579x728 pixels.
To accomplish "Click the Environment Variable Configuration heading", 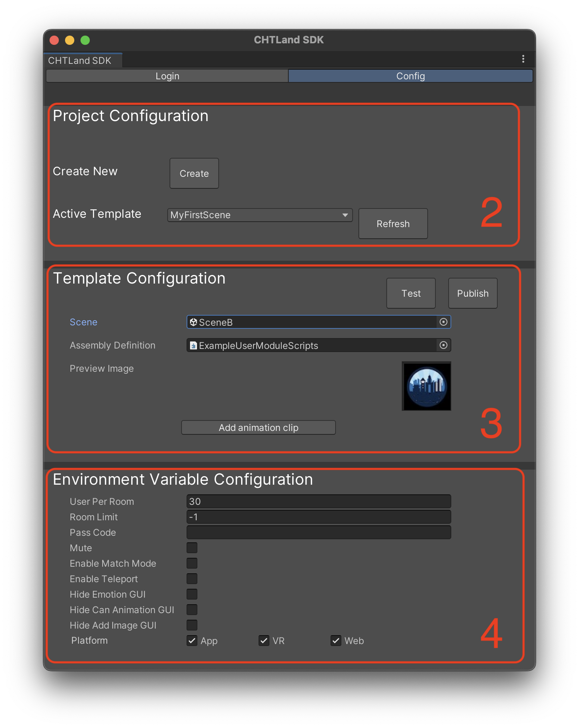I will tap(183, 480).
